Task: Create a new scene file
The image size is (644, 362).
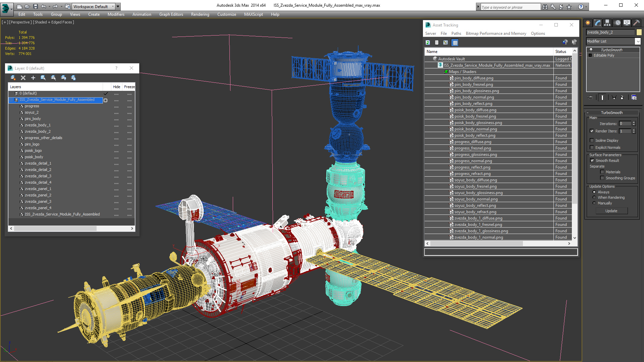Action: (19, 6)
